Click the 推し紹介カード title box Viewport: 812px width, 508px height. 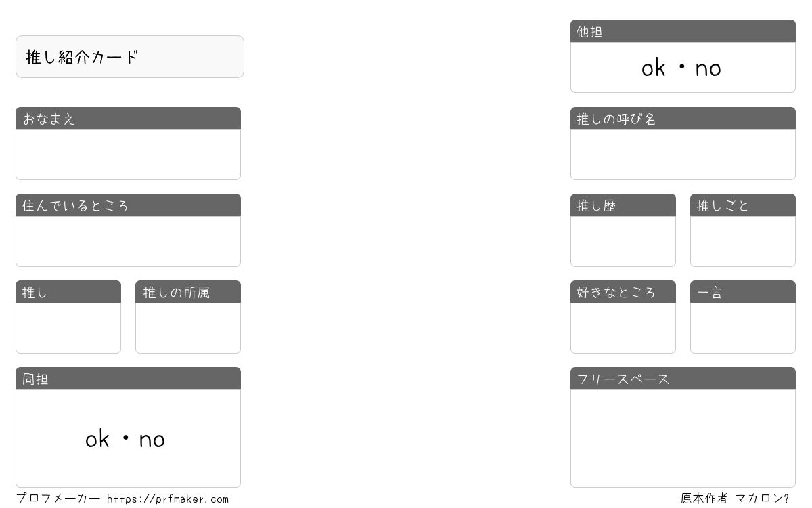[x=130, y=57]
